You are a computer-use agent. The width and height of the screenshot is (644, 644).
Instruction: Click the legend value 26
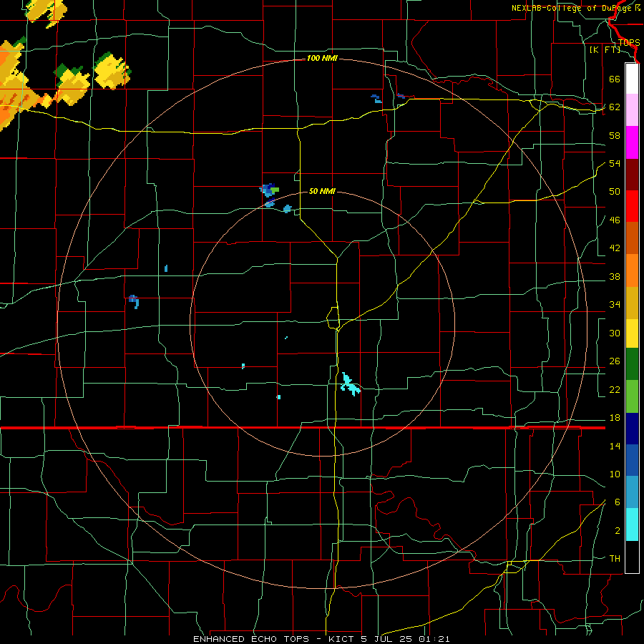(x=615, y=361)
